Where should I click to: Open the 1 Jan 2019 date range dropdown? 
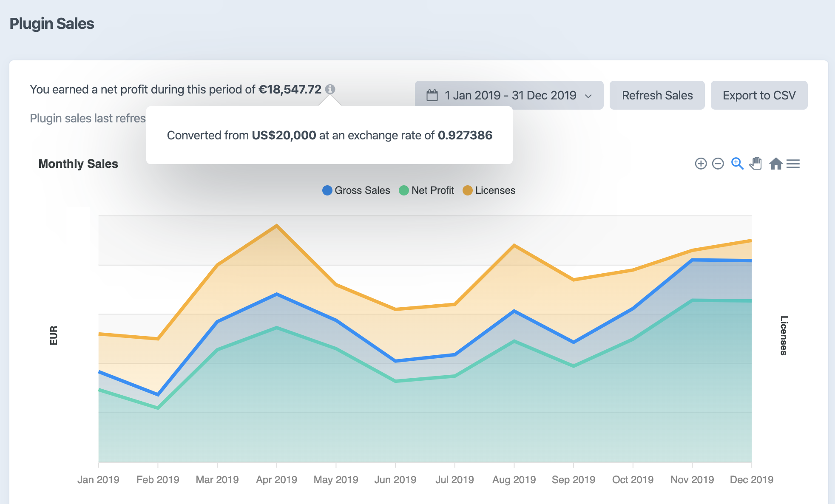(x=510, y=95)
